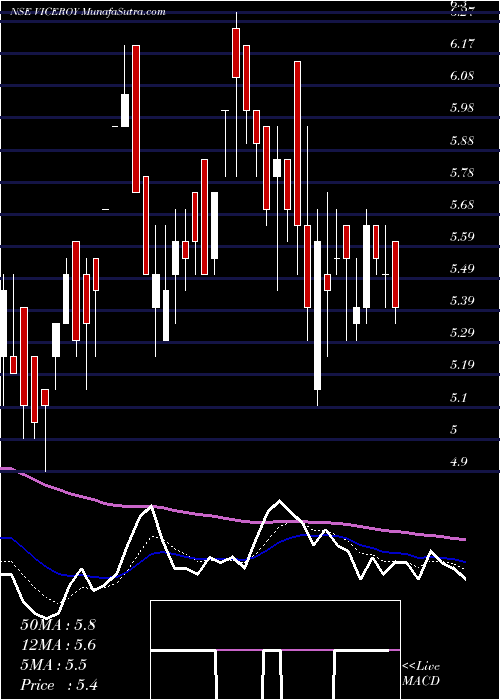Image resolution: width=500 pixels, height=700 pixels.
Task: Click the 5.88 price axis label
Action: coord(462,141)
